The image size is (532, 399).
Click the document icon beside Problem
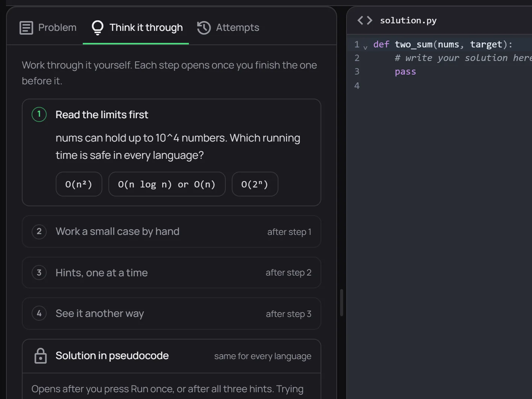point(26,28)
